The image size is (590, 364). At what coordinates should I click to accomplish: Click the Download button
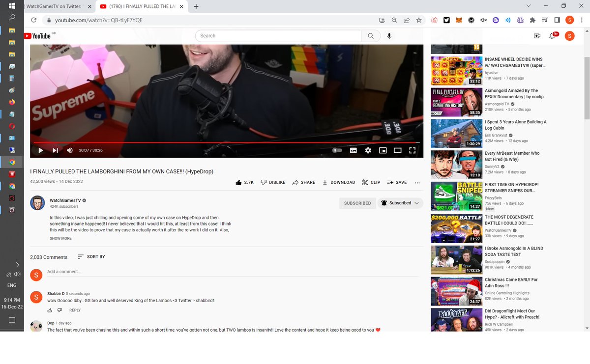(339, 182)
